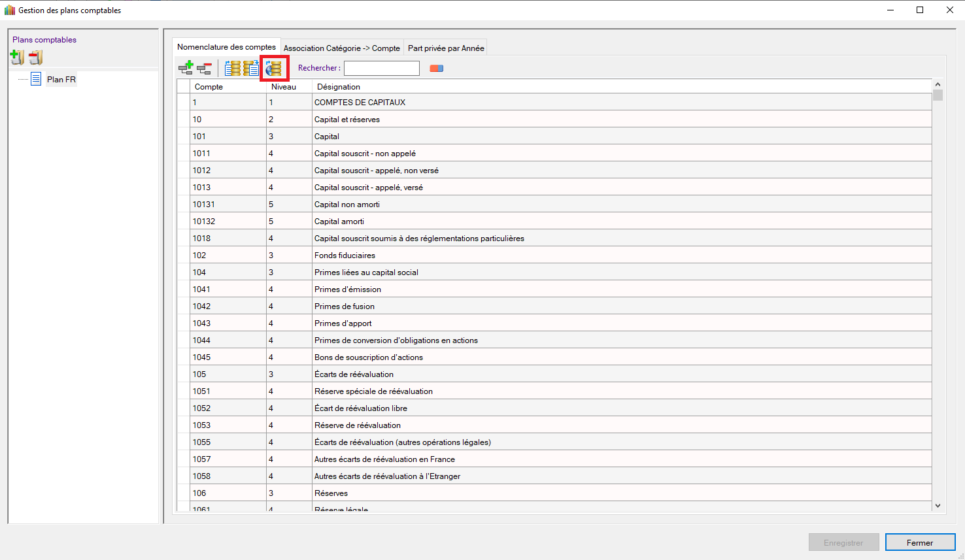
Task: Add a new chart of accounts plan
Action: coord(17,58)
